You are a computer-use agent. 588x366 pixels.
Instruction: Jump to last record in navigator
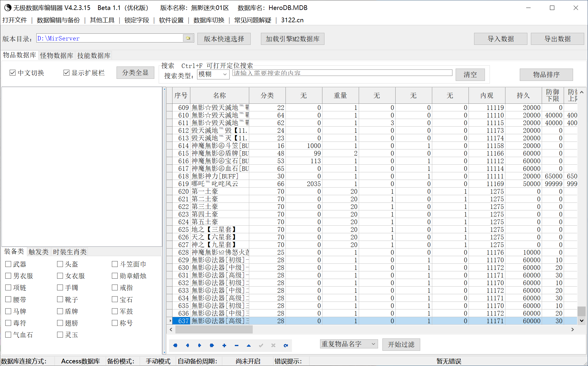click(212, 345)
